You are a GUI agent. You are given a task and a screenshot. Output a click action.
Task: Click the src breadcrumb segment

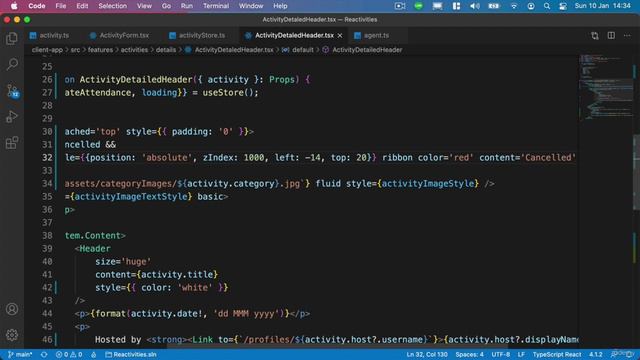coord(75,50)
